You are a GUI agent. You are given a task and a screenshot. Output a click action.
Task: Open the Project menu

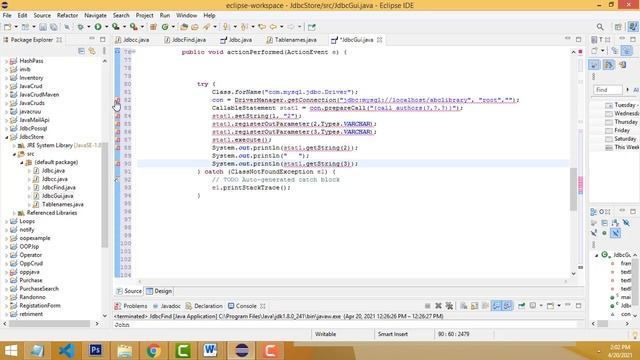pyautogui.click(x=144, y=16)
